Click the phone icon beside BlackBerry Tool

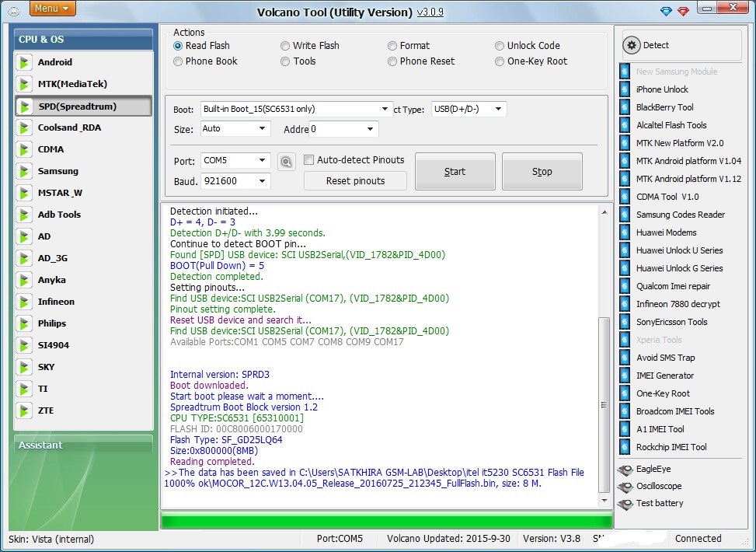(625, 107)
